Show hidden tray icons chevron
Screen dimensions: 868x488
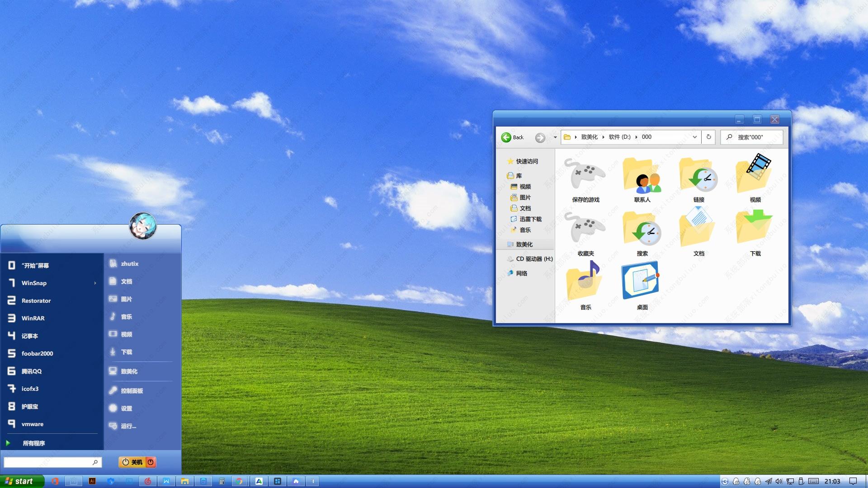tap(725, 482)
